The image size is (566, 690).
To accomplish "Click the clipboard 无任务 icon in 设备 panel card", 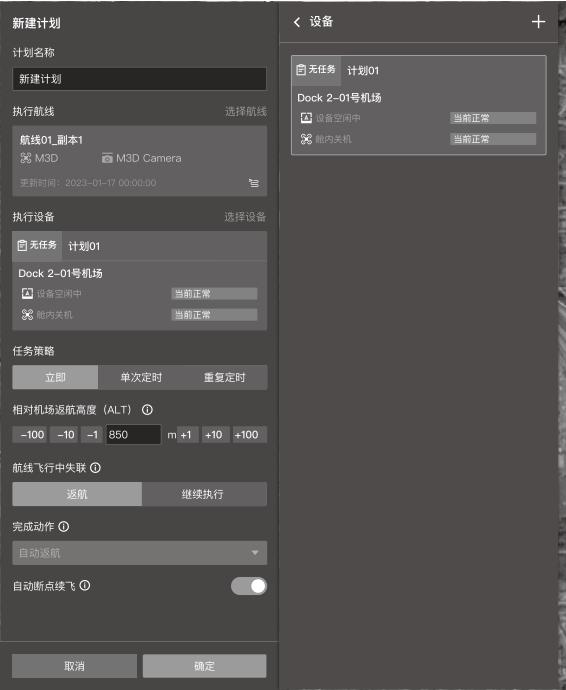I will click(x=301, y=70).
